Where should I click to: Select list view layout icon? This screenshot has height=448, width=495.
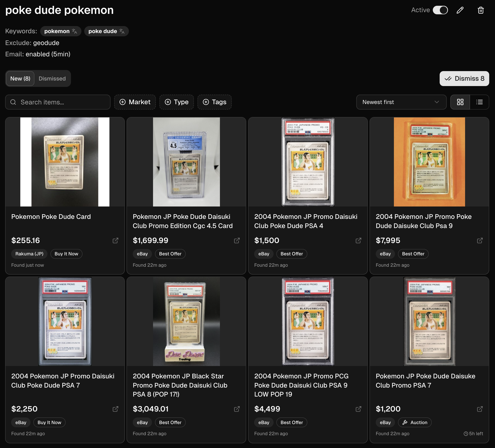(479, 102)
